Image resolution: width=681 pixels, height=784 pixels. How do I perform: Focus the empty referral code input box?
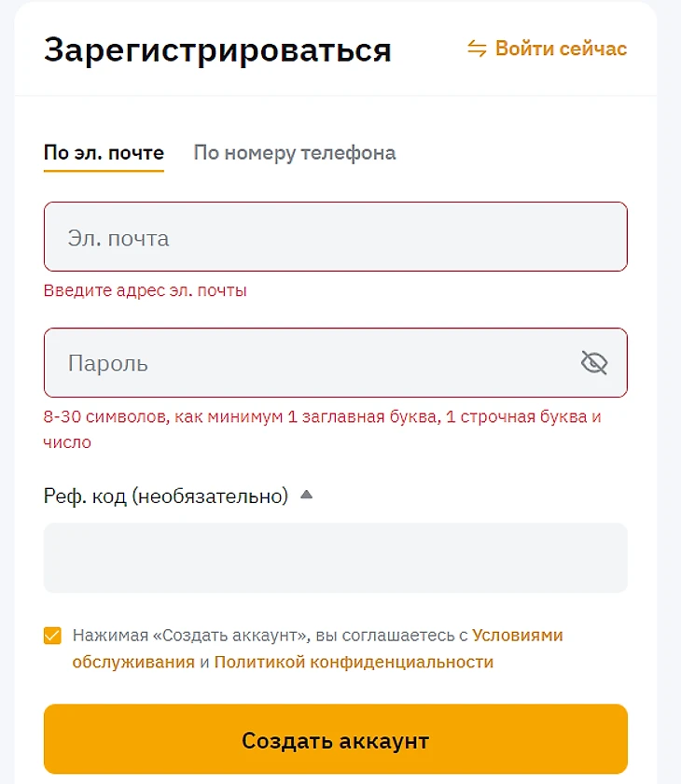coord(335,557)
